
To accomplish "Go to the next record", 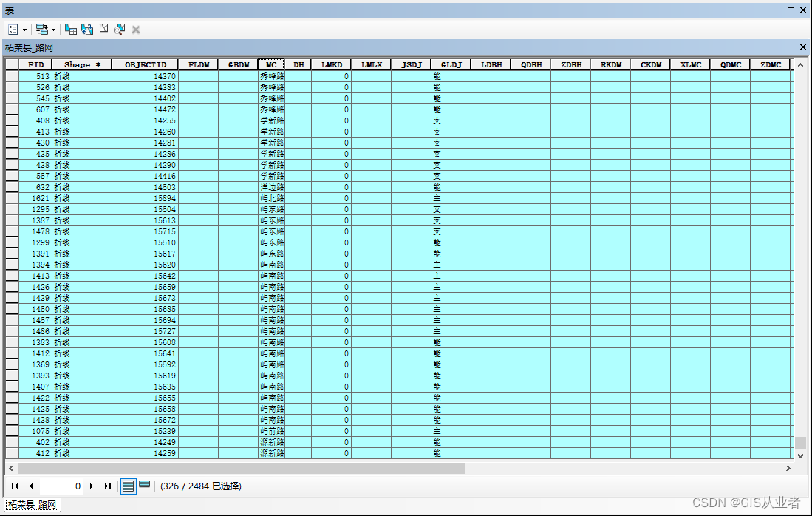I will coord(92,486).
